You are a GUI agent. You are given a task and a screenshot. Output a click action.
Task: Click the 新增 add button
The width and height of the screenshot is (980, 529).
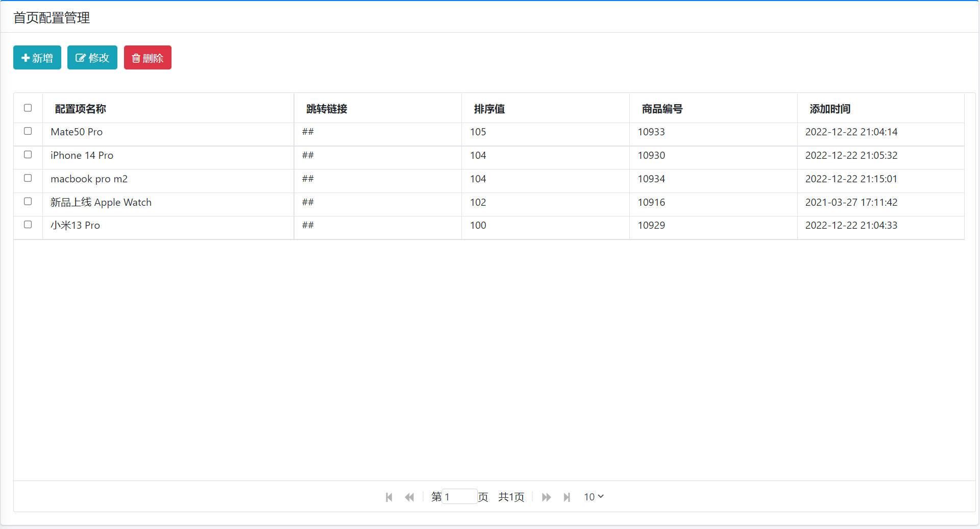pos(37,58)
